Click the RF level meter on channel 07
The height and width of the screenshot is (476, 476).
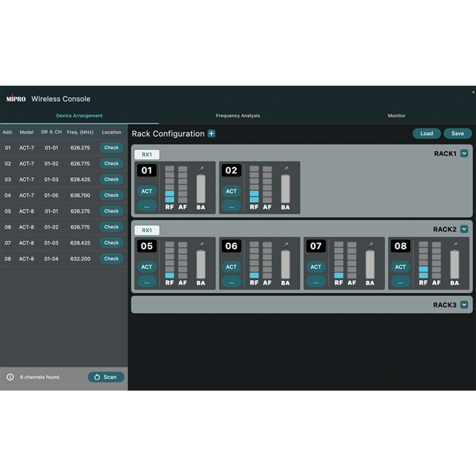point(339,260)
